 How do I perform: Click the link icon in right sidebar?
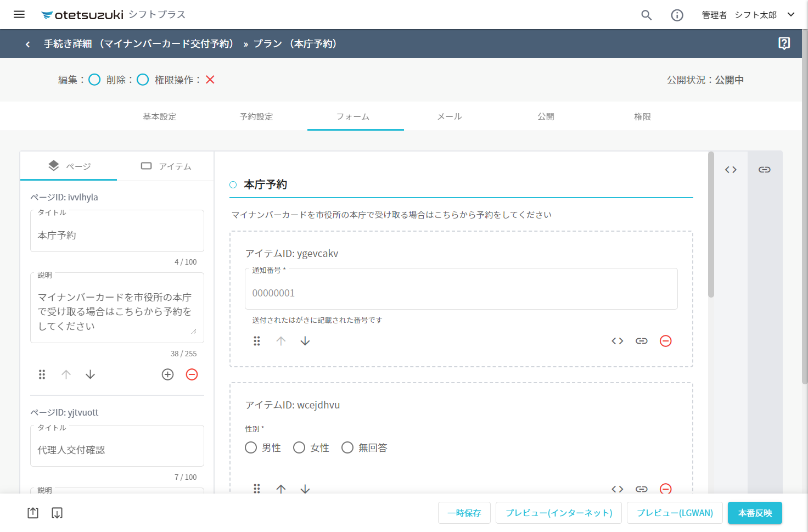(x=765, y=170)
